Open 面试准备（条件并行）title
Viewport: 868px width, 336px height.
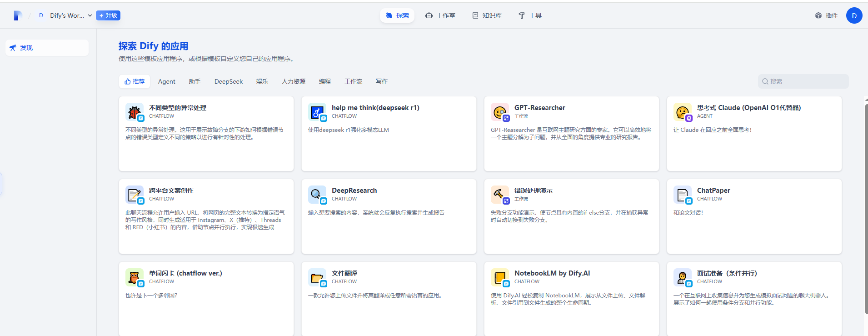tap(727, 273)
